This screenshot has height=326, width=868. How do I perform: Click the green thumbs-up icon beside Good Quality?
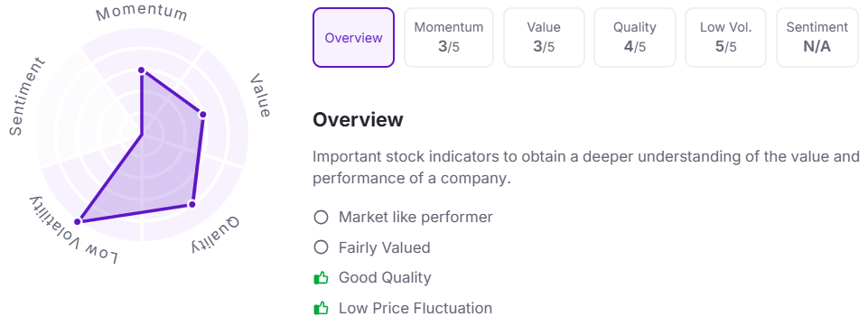pyautogui.click(x=321, y=277)
